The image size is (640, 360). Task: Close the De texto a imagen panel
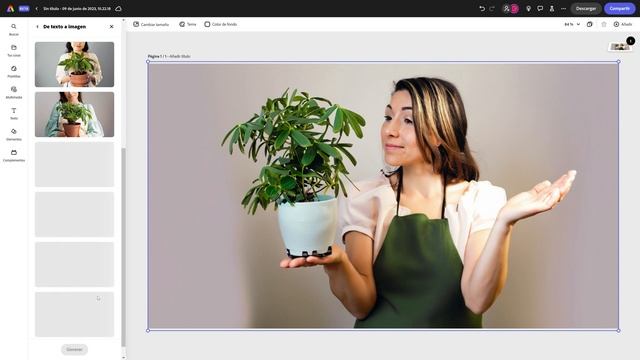click(111, 27)
